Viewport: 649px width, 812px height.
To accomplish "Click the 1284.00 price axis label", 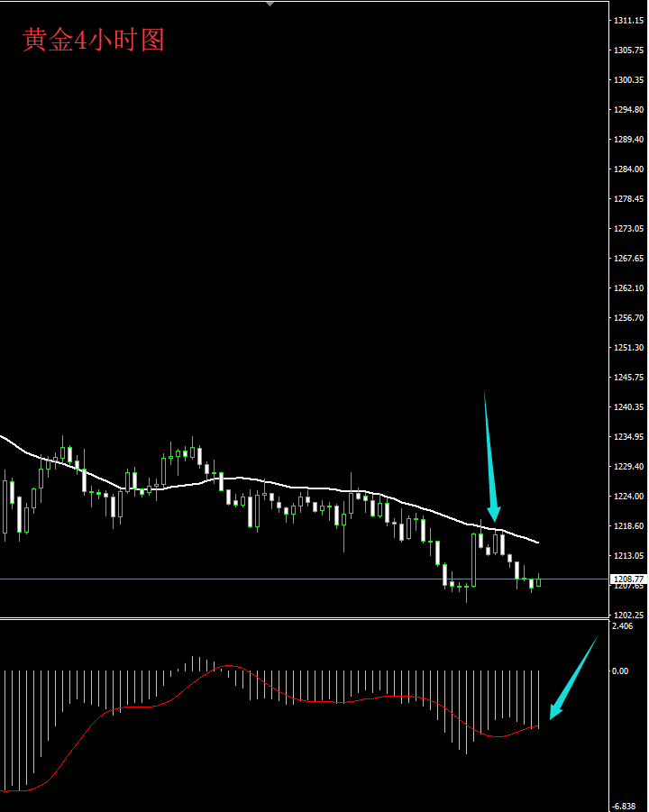I will 628,169.
